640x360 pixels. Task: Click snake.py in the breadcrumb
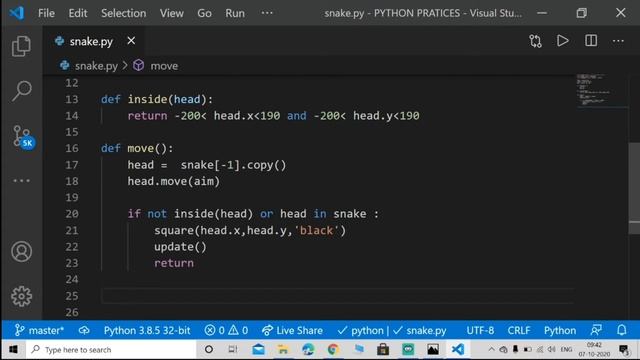[x=96, y=66]
